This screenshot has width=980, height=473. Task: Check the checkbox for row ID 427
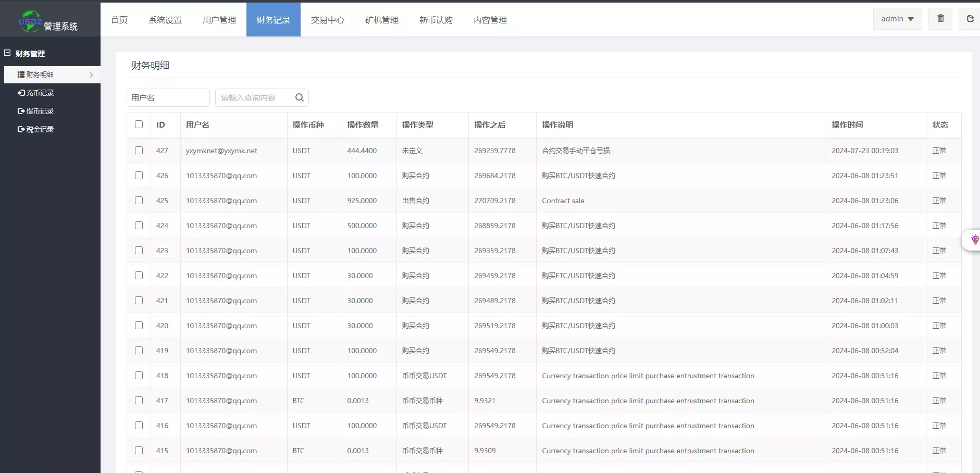[139, 151]
